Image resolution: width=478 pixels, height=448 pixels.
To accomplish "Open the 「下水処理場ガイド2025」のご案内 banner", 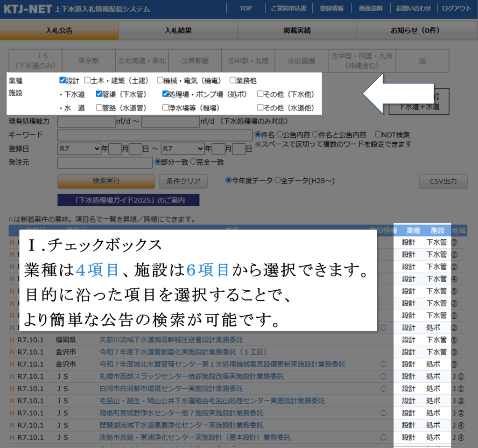I will click(x=128, y=200).
